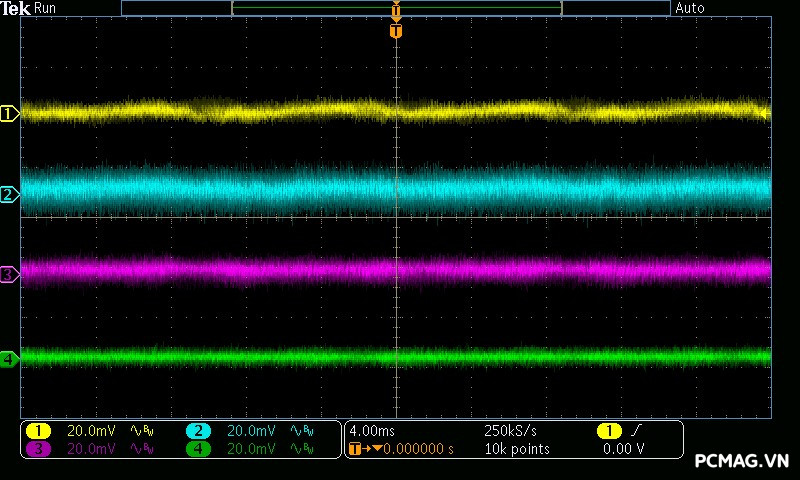The image size is (800, 480).
Task: Click the channel 1 yellow ground marker
Action: 9,114
